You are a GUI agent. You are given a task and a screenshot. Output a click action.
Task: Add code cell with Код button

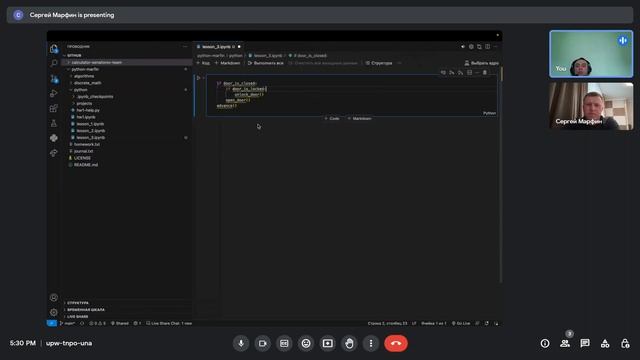[203, 63]
